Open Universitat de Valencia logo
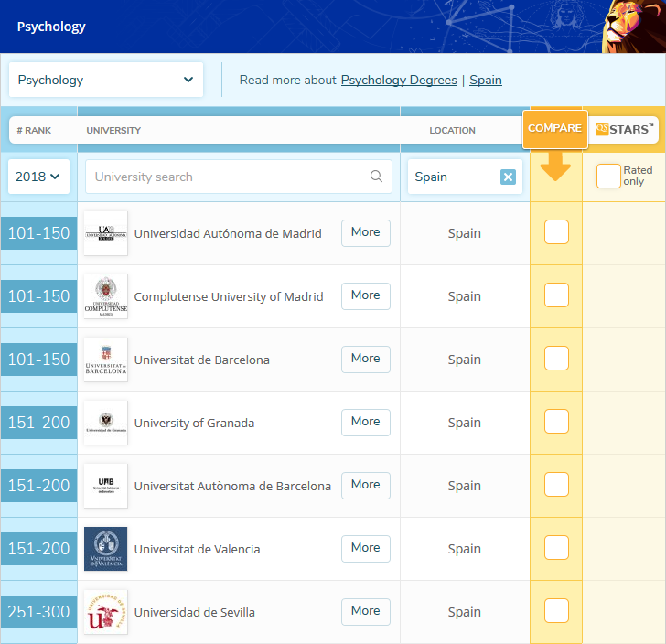666x644 pixels. coord(106,549)
